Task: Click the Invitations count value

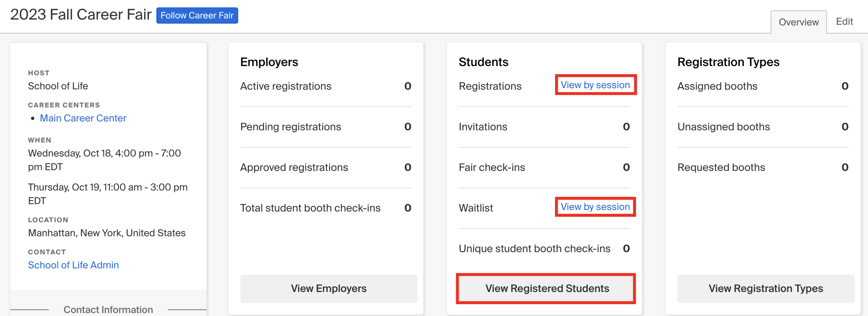Action: tap(626, 127)
